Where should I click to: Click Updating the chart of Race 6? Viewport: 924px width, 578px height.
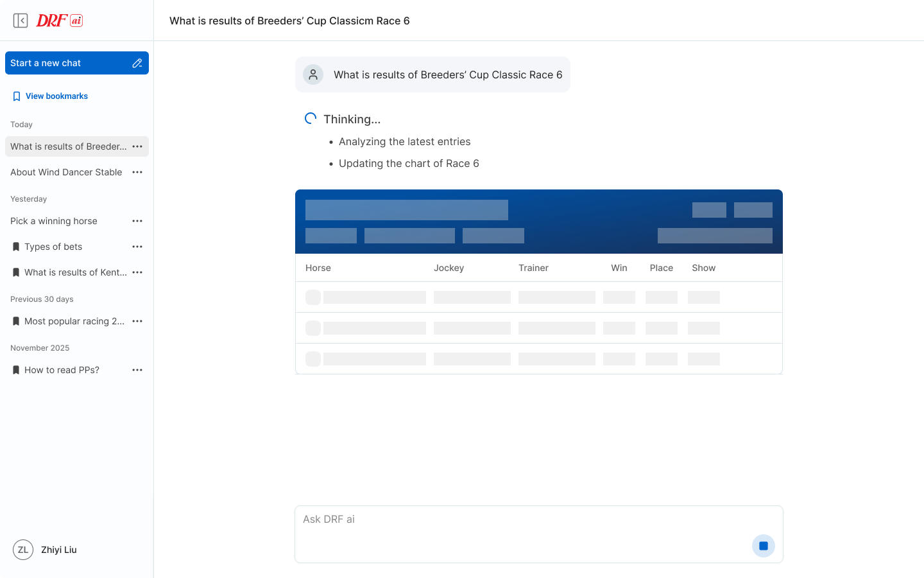[409, 163]
